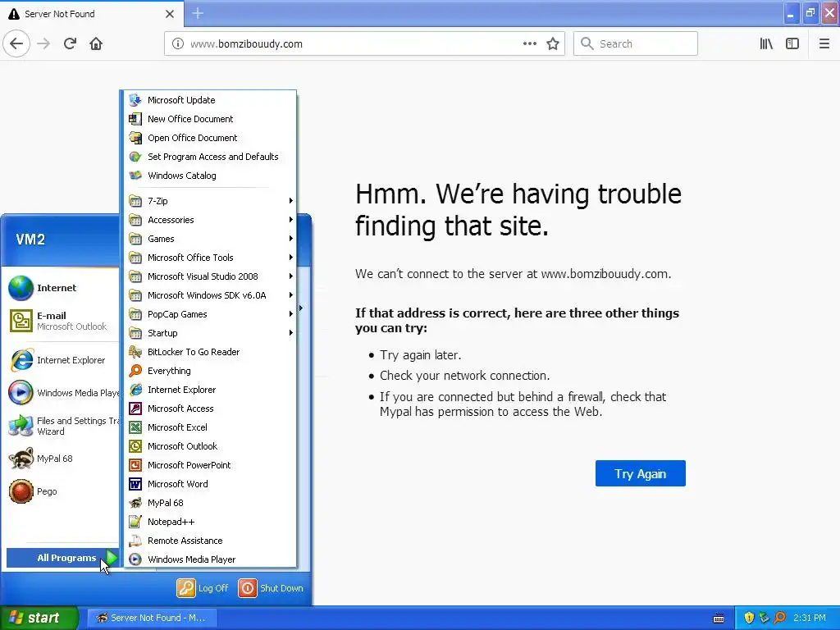Launch Microsoft Update from programs list

(x=210, y=100)
